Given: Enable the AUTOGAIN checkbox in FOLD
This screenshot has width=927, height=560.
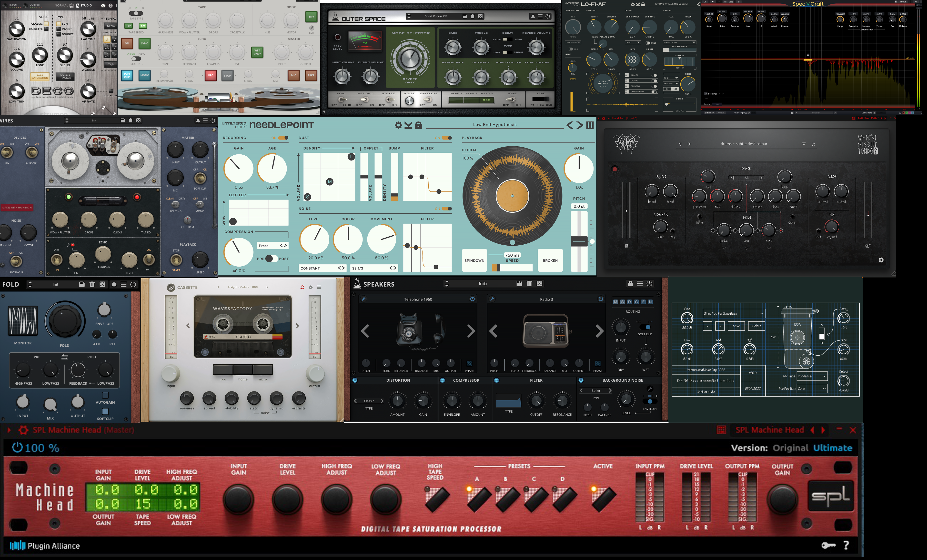Looking at the screenshot, I should click(105, 395).
